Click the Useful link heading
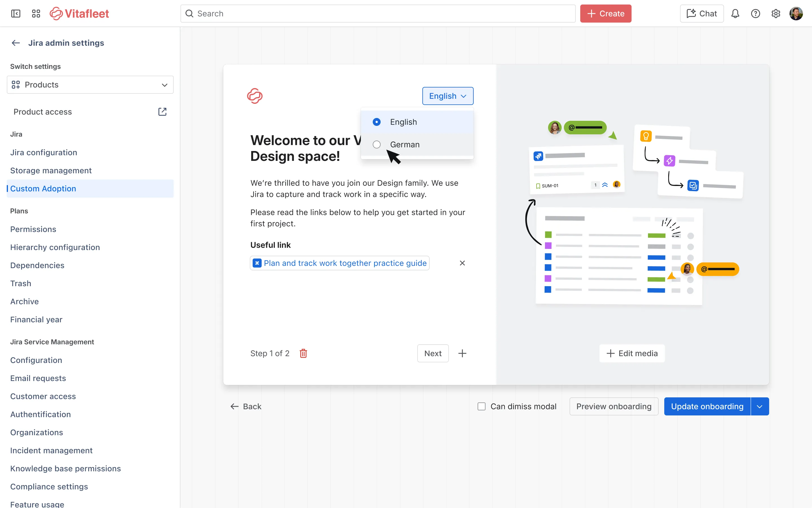Image resolution: width=812 pixels, height=508 pixels. click(x=270, y=245)
